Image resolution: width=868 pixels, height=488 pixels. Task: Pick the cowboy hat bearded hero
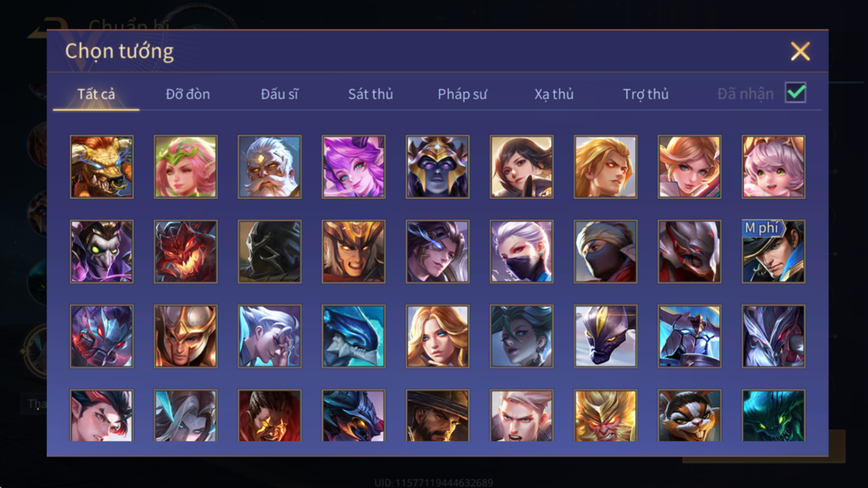click(437, 415)
